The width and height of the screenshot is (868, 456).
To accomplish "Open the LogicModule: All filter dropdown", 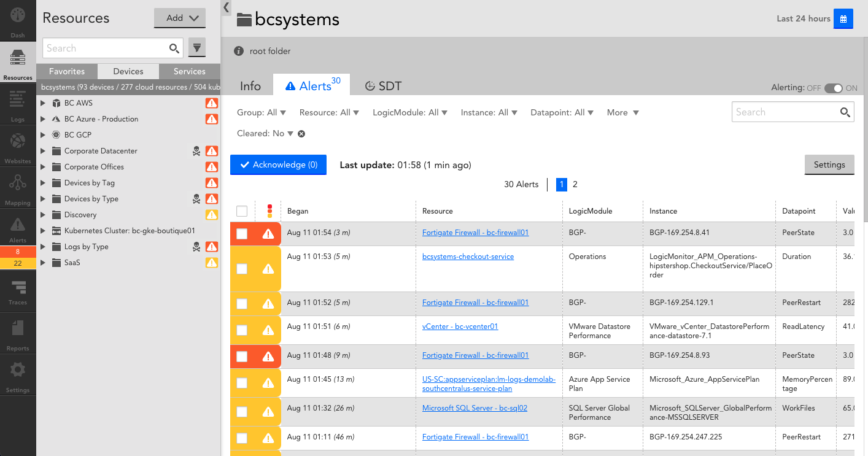I will [x=410, y=113].
